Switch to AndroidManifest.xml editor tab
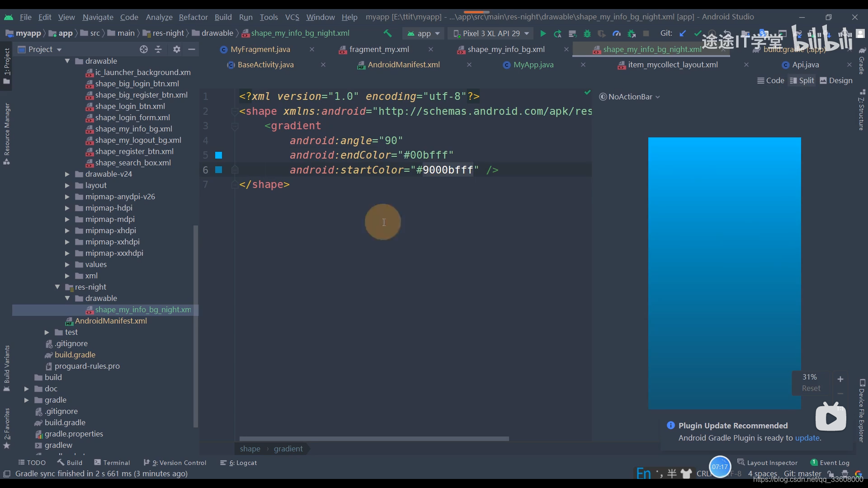868x488 pixels. [403, 65]
